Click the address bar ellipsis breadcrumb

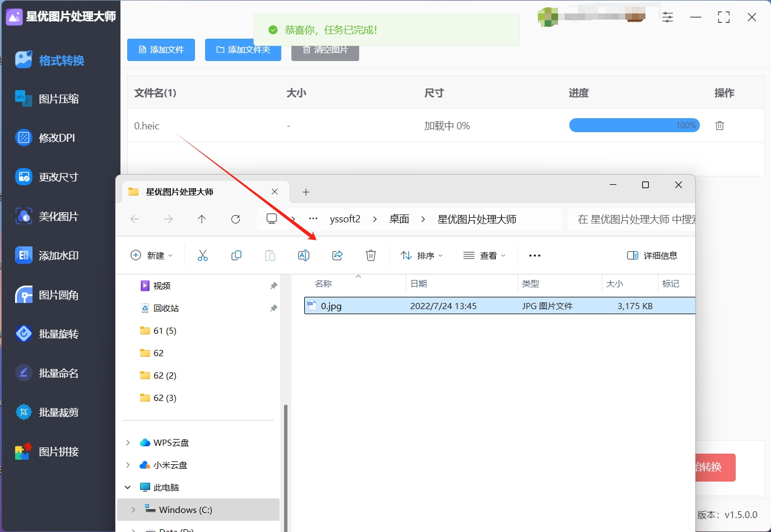(x=313, y=219)
